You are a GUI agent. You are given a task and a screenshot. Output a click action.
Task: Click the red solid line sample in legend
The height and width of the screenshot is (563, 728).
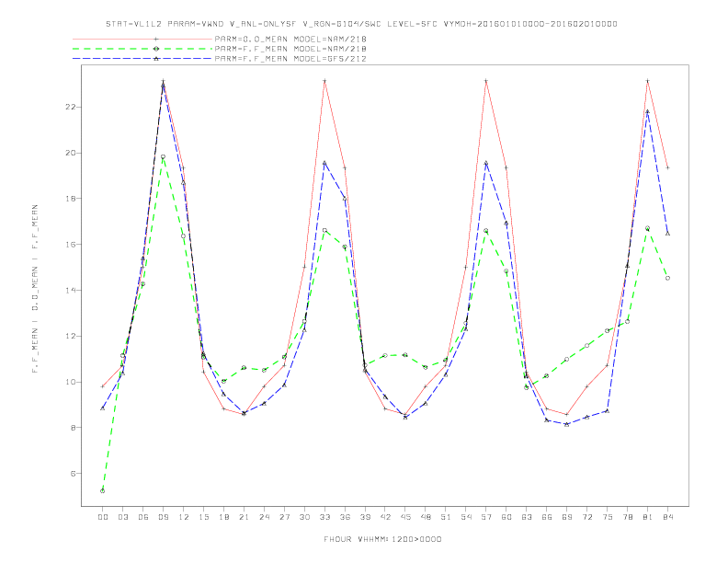(142, 39)
